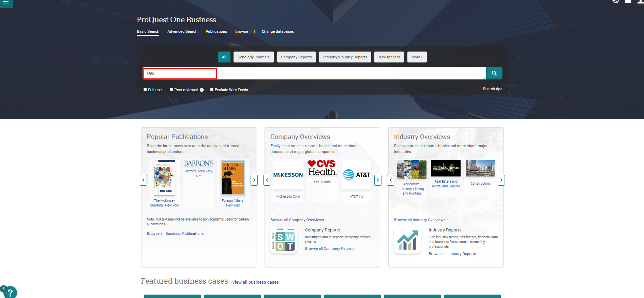Click the user profile icon
The height and width of the screenshot is (298, 644).
640,1
